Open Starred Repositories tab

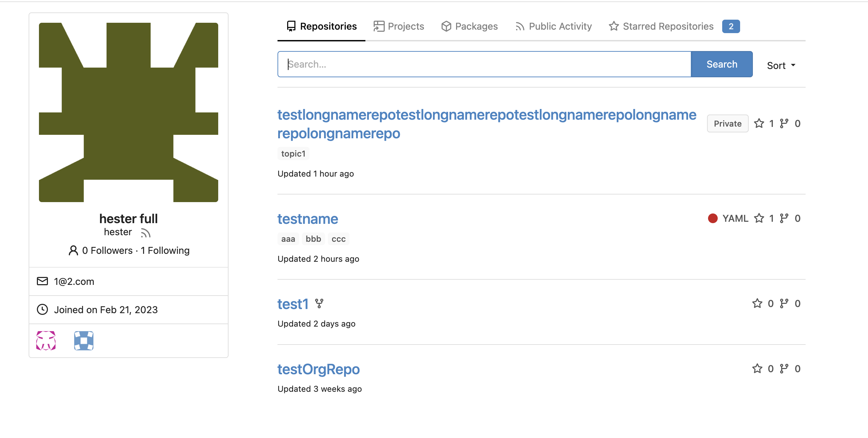[x=668, y=26]
